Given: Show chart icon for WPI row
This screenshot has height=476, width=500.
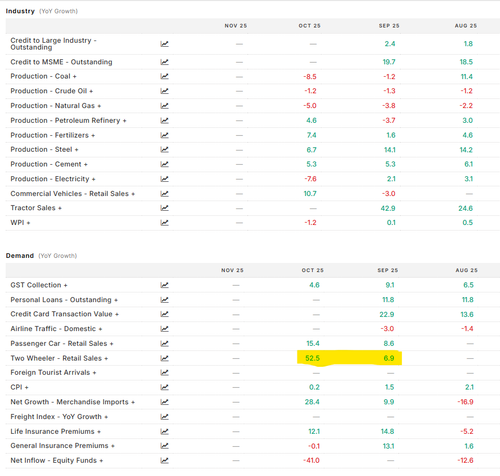Looking at the screenshot, I should click(164, 223).
